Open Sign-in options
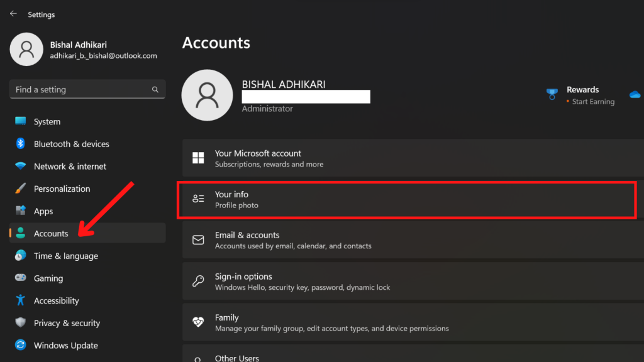This screenshot has height=362, width=644. point(413,281)
